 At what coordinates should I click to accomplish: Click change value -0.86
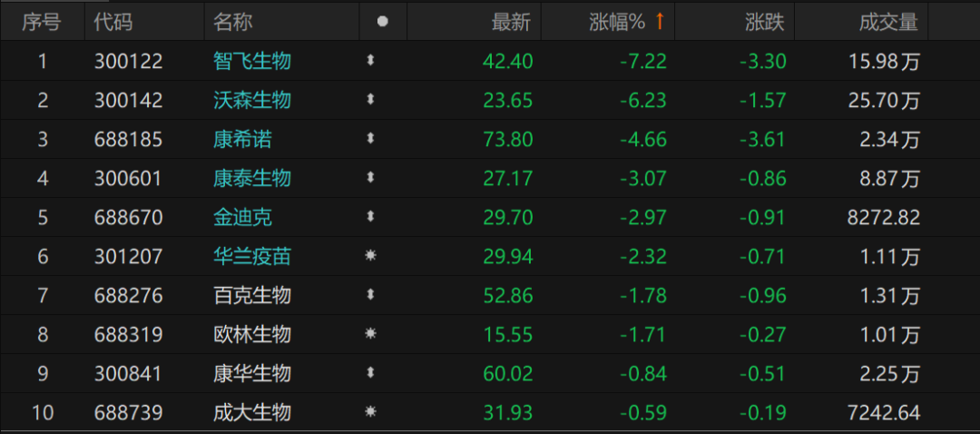click(x=762, y=178)
